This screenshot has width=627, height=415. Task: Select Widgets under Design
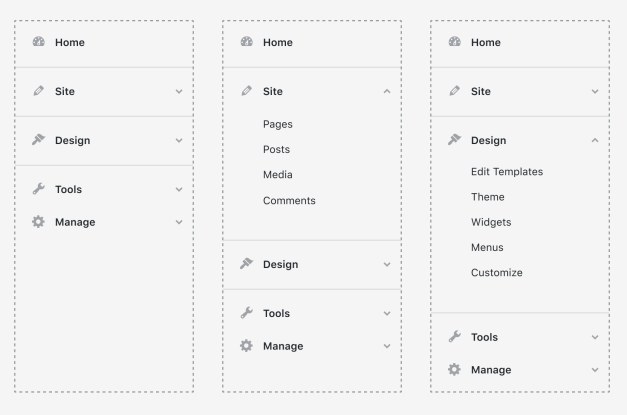coord(490,222)
